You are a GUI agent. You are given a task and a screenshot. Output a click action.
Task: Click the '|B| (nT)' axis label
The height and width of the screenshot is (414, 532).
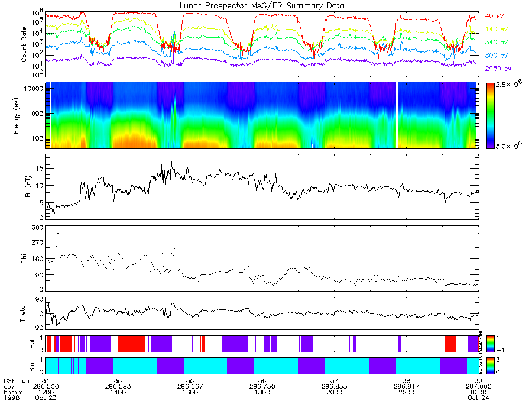tap(28, 187)
